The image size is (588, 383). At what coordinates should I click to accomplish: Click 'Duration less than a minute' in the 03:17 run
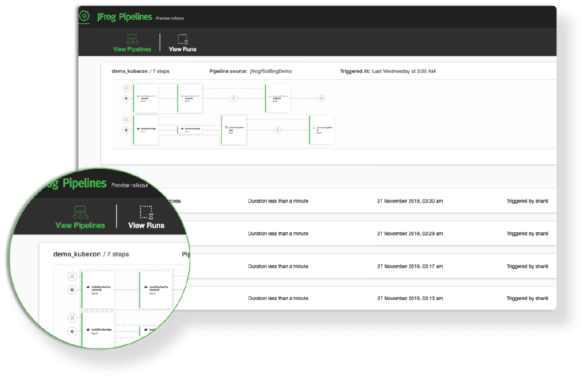(x=278, y=266)
